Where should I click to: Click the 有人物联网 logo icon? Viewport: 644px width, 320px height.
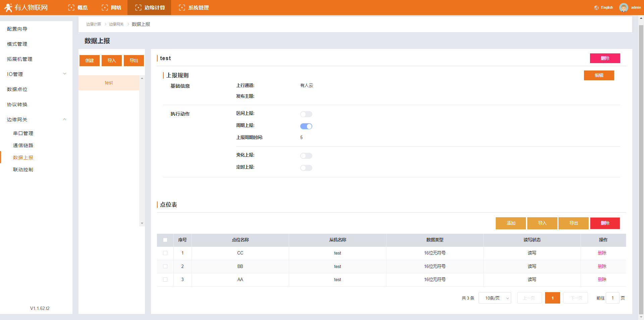(x=8, y=7)
